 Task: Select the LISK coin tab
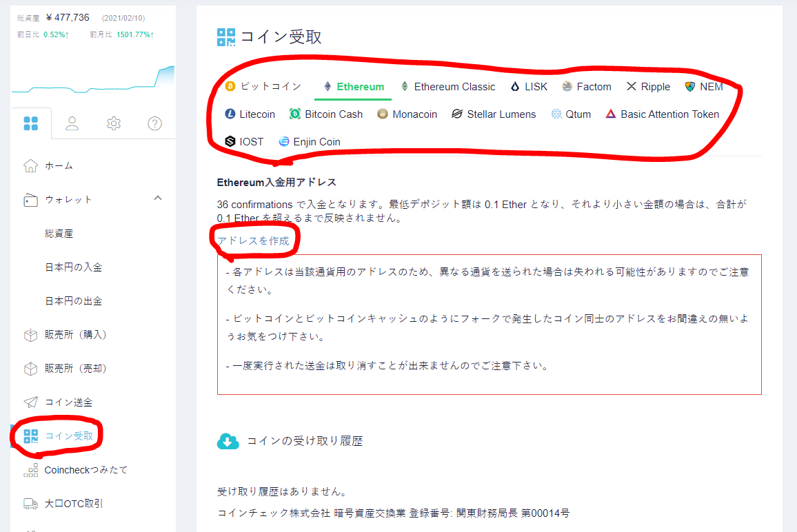coord(529,86)
